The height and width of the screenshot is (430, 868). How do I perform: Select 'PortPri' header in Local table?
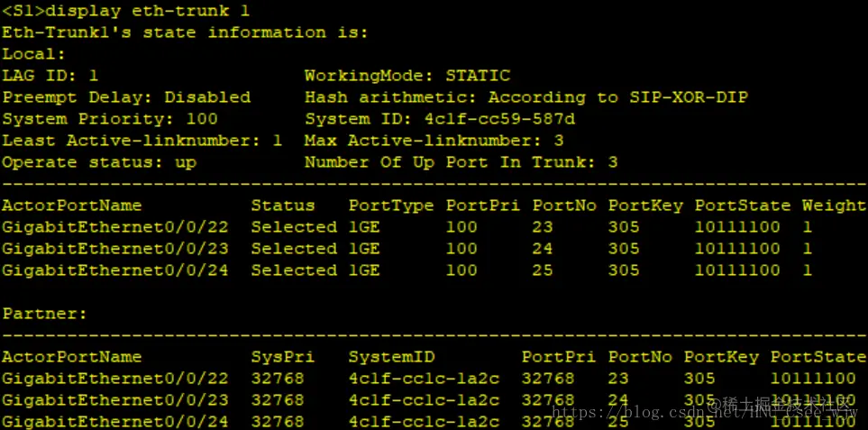point(483,206)
